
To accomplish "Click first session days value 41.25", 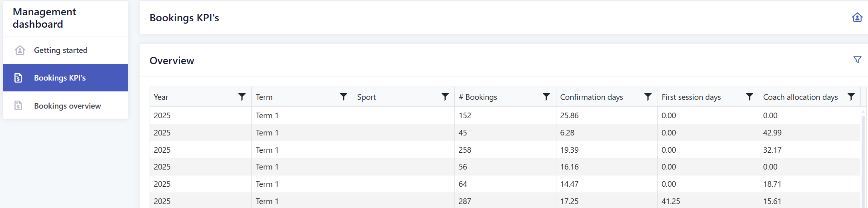I will point(671,201).
